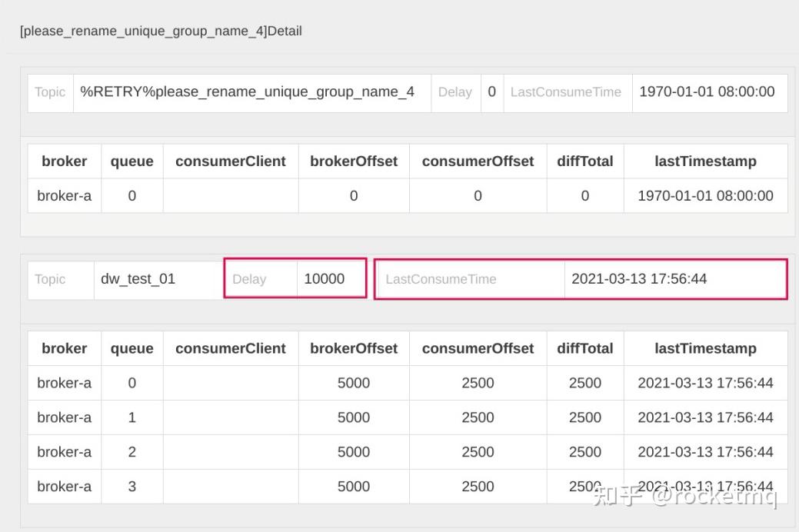Click the dw_test_01 topic name field
The height and width of the screenshot is (532, 799).
coord(138,279)
